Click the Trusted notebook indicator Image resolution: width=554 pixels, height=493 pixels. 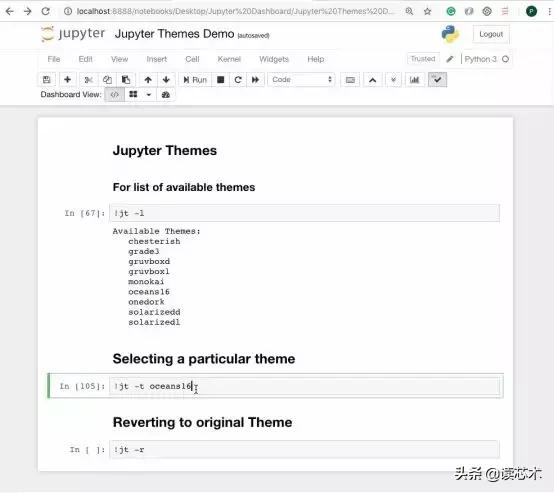[423, 59]
